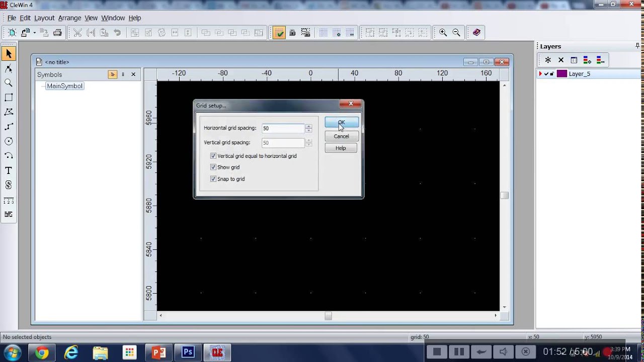
Task: Select the arc drawing tool
Action: (x=8, y=156)
